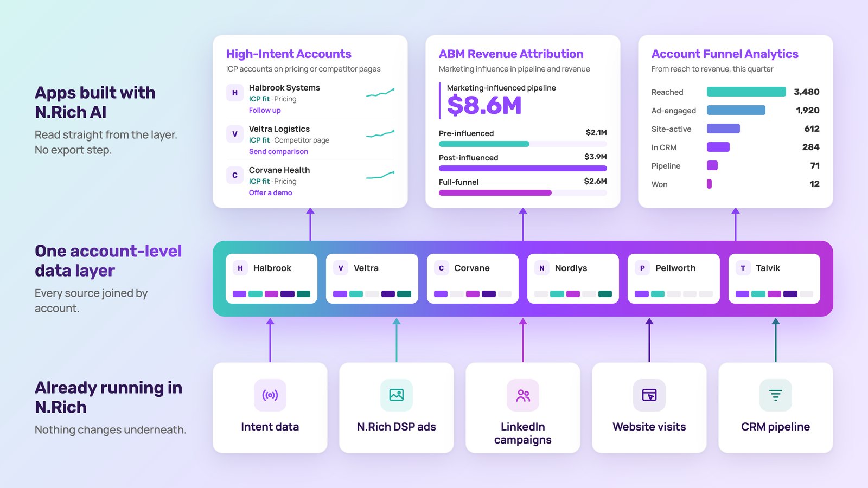Select the LinkedIn campaigns source card
868x488 pixels.
pos(523,408)
